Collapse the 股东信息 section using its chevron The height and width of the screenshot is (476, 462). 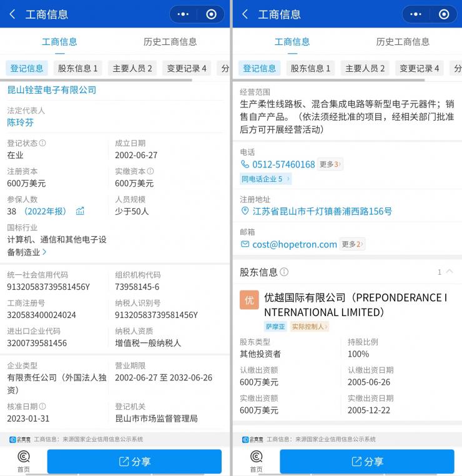point(450,272)
